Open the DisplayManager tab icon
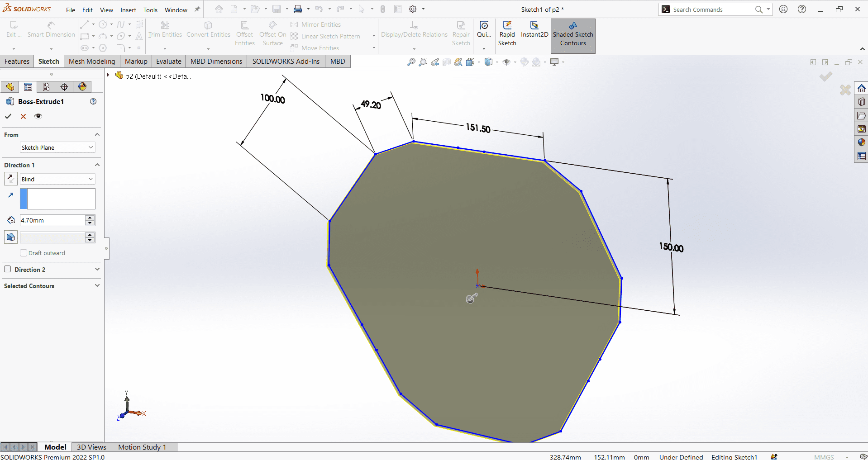868x460 pixels. [82, 87]
